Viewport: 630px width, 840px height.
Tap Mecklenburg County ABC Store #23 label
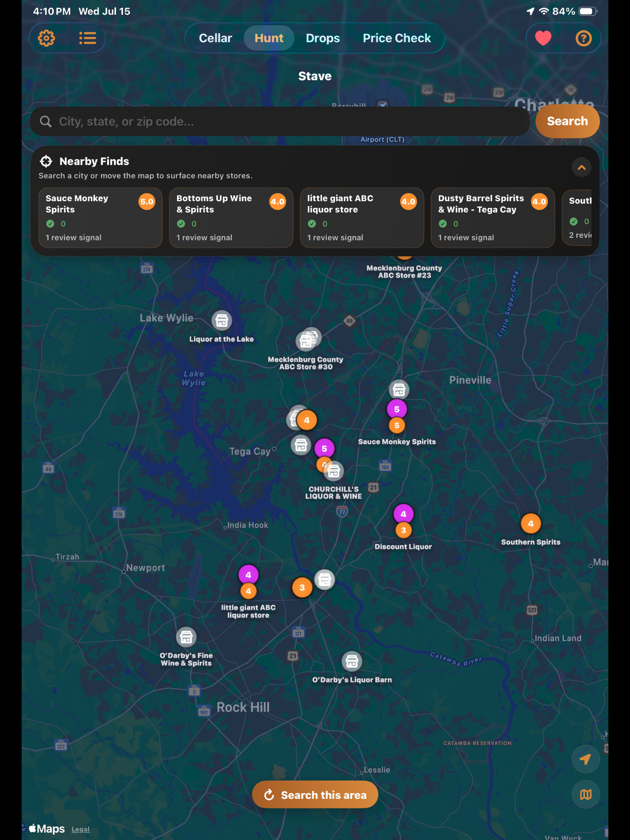[x=404, y=272]
